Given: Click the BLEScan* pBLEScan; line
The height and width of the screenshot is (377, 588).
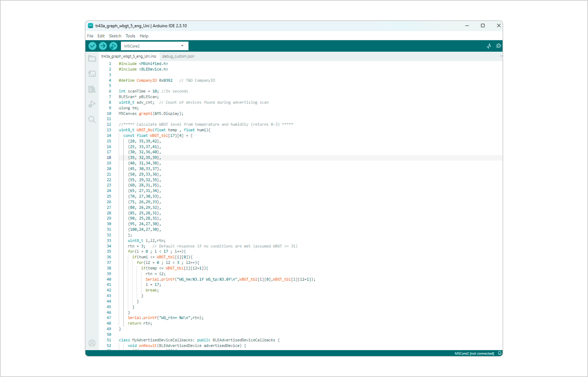Looking at the screenshot, I should tap(139, 97).
